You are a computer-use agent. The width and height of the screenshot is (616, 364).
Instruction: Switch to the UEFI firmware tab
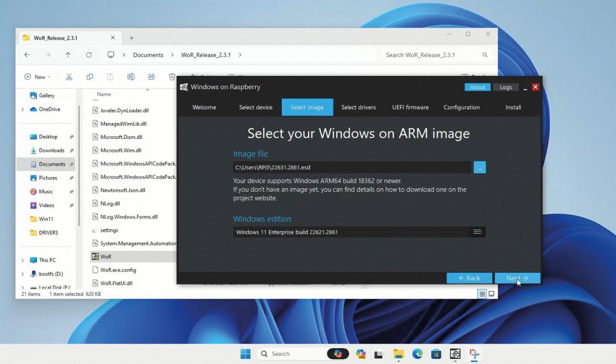410,107
